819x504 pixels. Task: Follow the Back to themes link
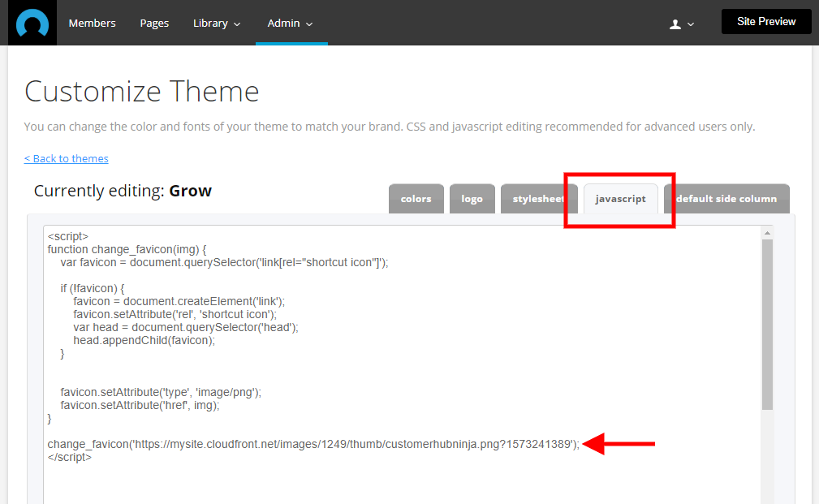coord(67,158)
